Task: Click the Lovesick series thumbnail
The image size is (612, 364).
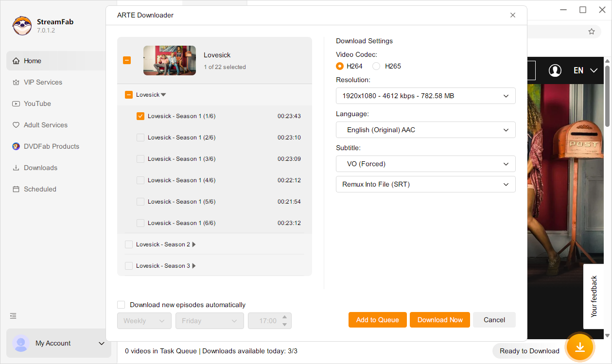Action: pos(169,60)
